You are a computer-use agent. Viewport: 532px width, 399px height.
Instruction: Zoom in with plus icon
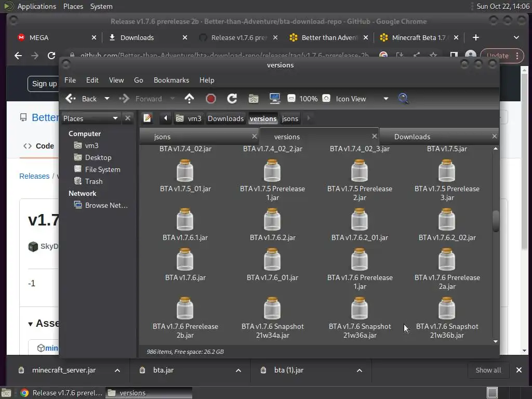tap(326, 98)
